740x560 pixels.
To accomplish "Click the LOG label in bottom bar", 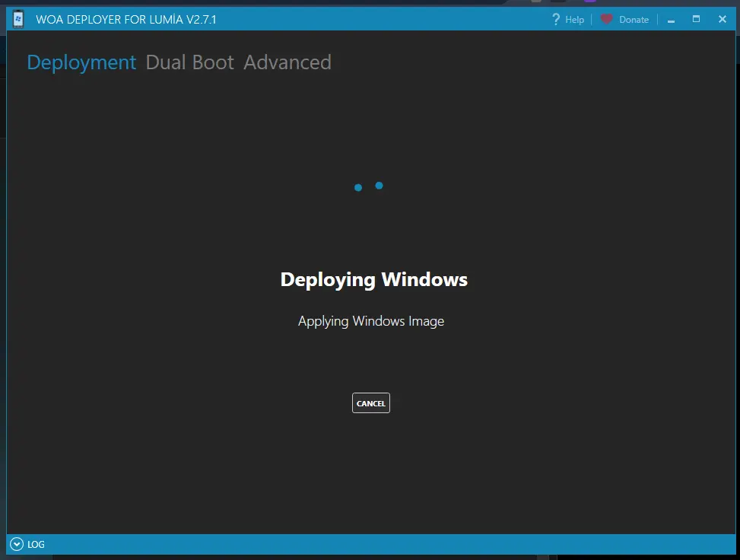I will [36, 545].
